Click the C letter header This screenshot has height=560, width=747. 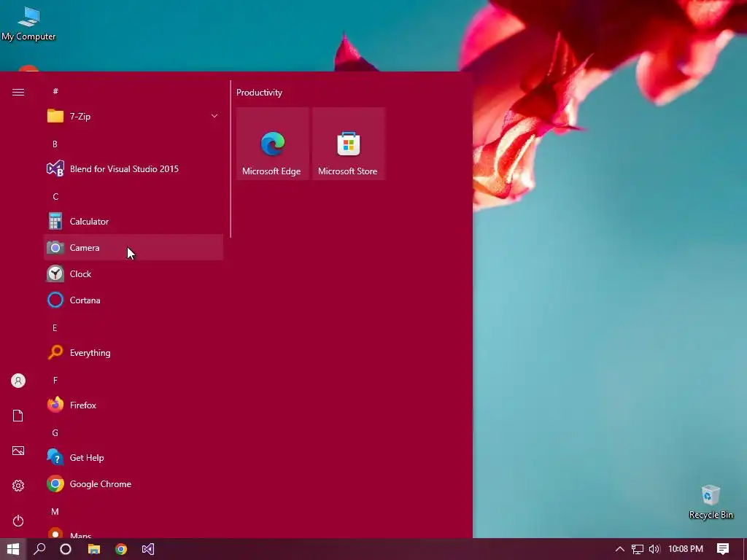pyautogui.click(x=55, y=197)
